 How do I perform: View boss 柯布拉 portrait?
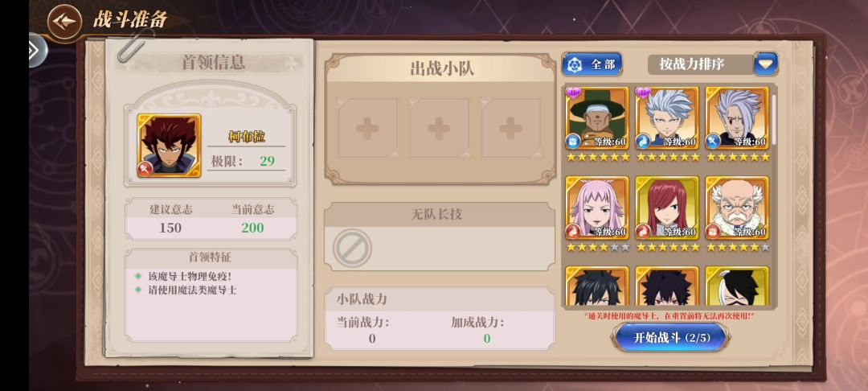[x=169, y=145]
